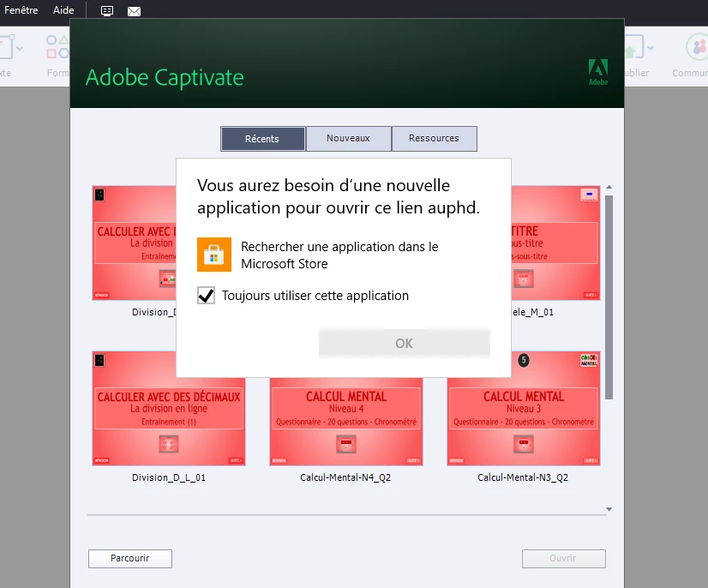Click the scroll up arrow of recent list
Screen dimensions: 708x588
tap(609, 187)
